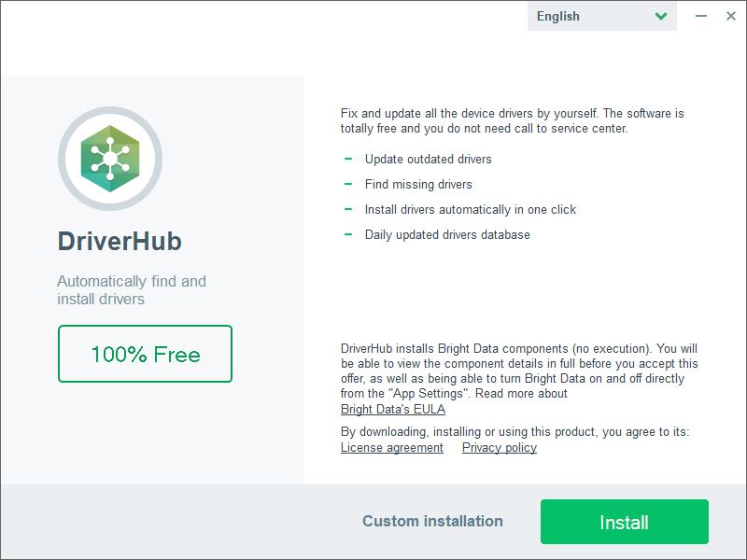Click the green Install button
The height and width of the screenshot is (560, 747).
pos(624,522)
